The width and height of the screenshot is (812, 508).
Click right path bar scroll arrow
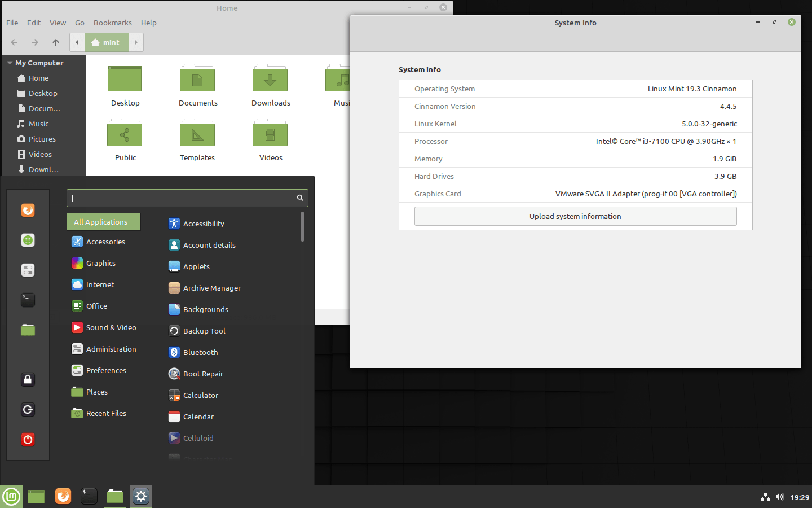136,42
